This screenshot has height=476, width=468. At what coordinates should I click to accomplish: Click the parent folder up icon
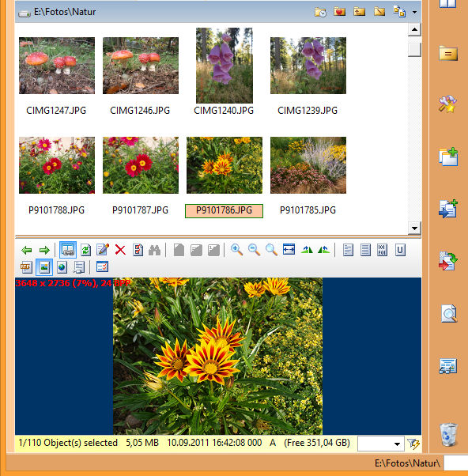[359, 12]
